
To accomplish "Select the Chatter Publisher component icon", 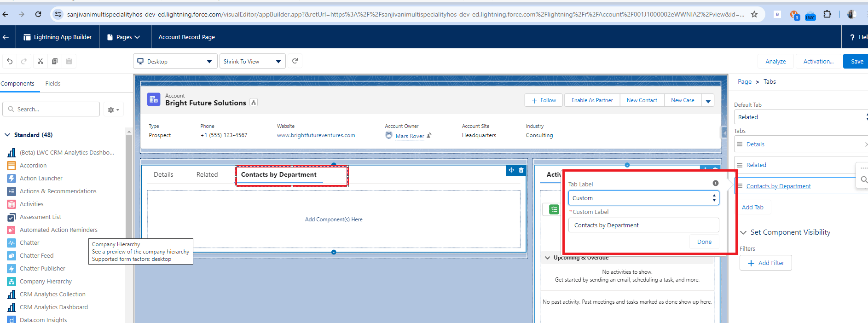I will click(12, 268).
